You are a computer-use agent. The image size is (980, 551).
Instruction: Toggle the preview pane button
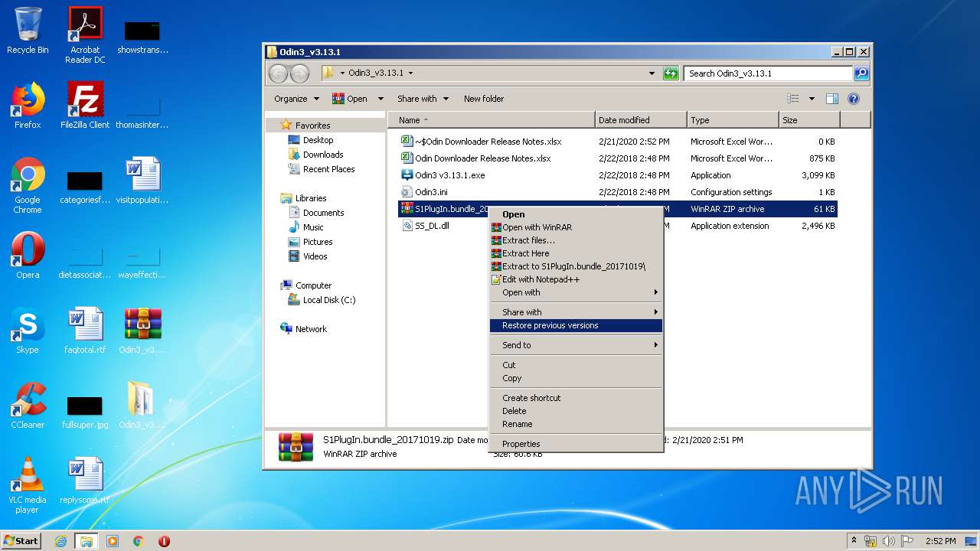pyautogui.click(x=832, y=99)
